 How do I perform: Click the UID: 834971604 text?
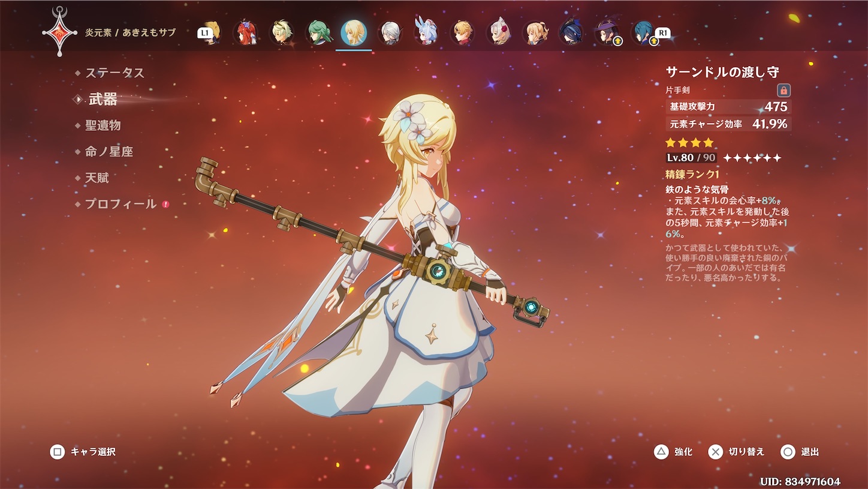coord(800,481)
